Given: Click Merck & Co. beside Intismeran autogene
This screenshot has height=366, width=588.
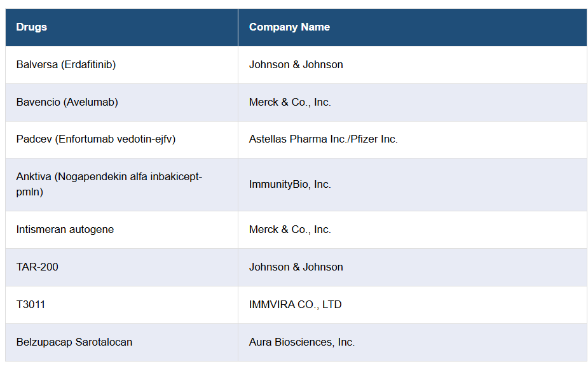Looking at the screenshot, I should click(290, 230).
